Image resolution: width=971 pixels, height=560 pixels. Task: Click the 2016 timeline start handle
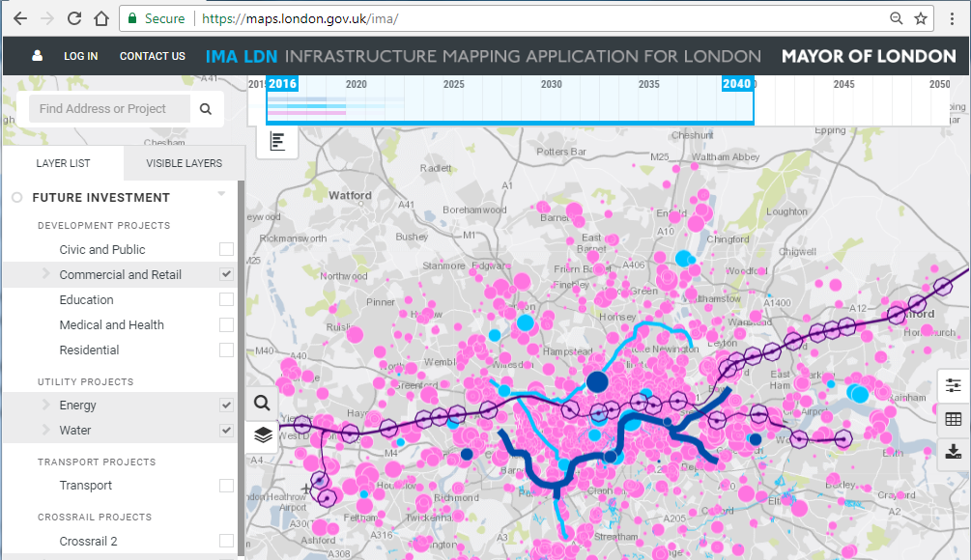point(282,84)
